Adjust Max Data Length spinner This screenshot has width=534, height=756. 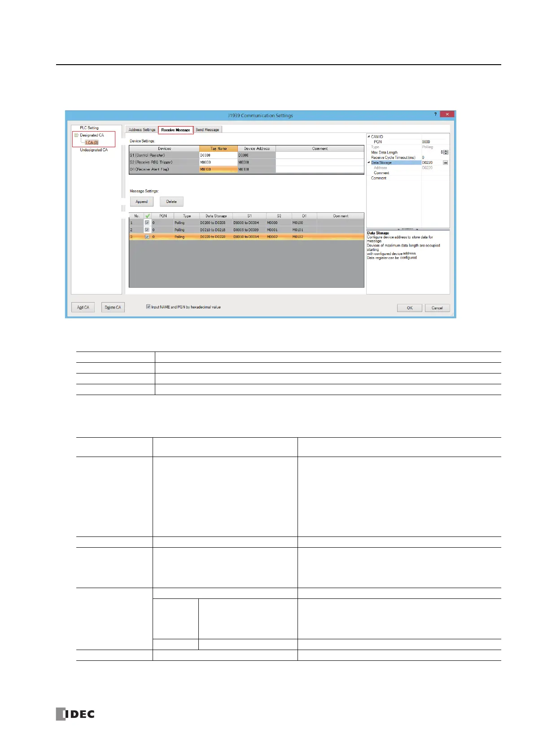tap(446, 152)
